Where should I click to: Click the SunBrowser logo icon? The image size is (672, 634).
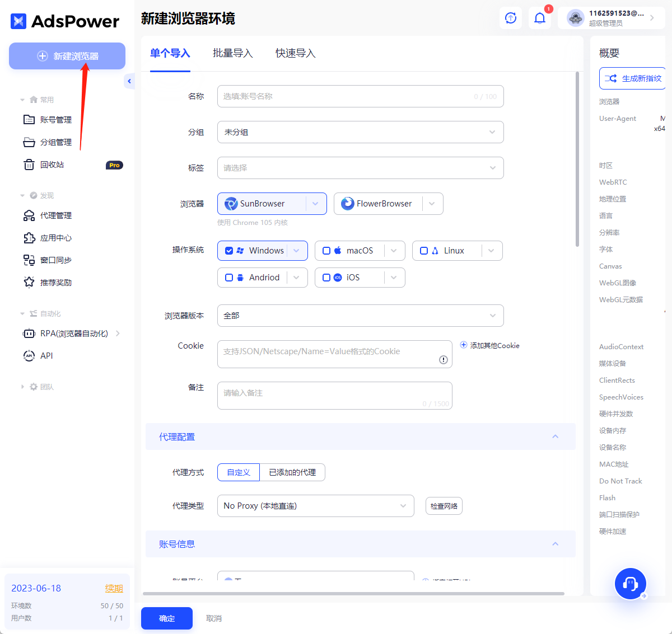coord(231,204)
